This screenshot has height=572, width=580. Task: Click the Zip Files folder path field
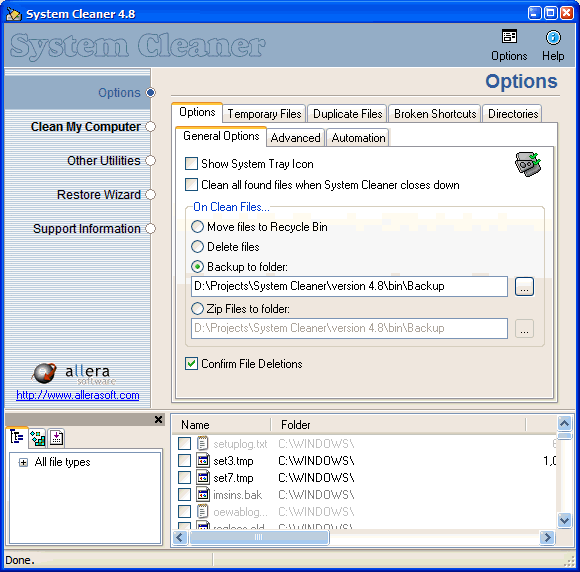click(349, 328)
